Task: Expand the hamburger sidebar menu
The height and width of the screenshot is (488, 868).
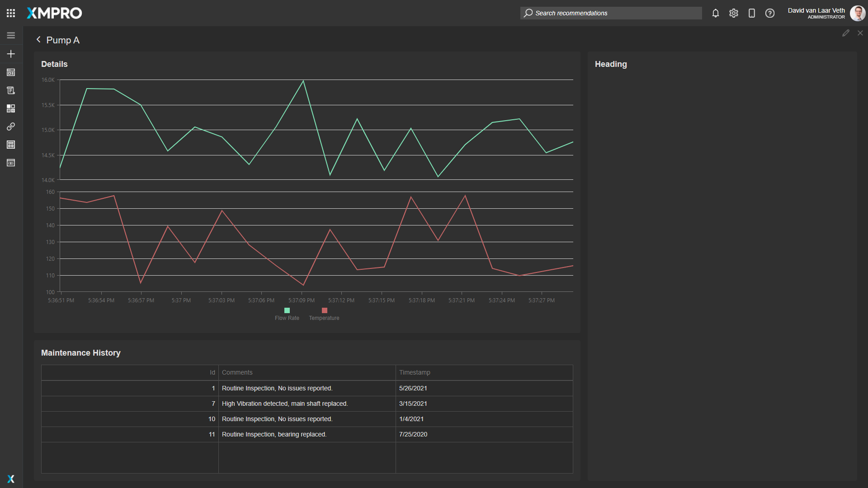Action: point(11,35)
